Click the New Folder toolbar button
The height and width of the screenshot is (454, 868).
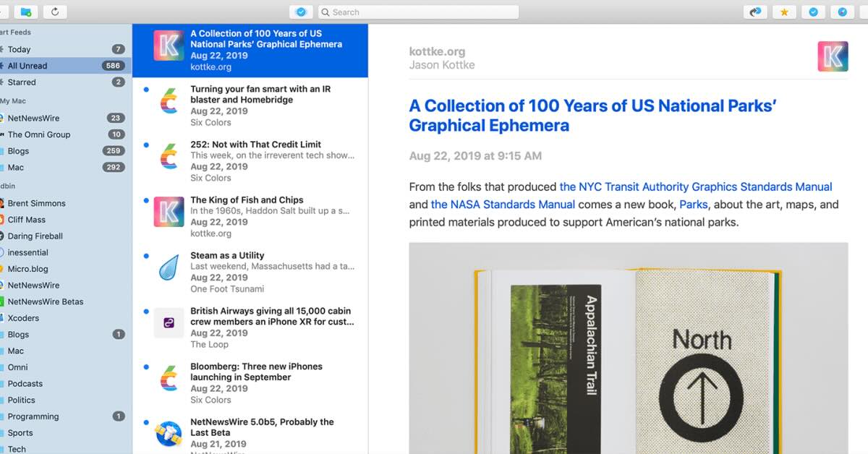click(x=26, y=12)
